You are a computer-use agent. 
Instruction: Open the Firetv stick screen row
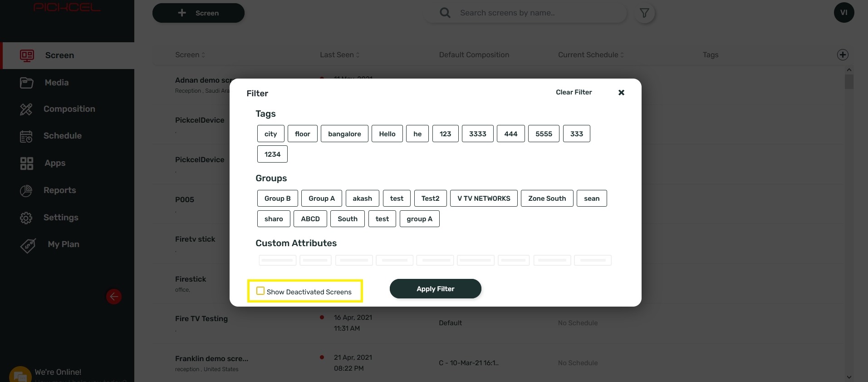tap(195, 239)
